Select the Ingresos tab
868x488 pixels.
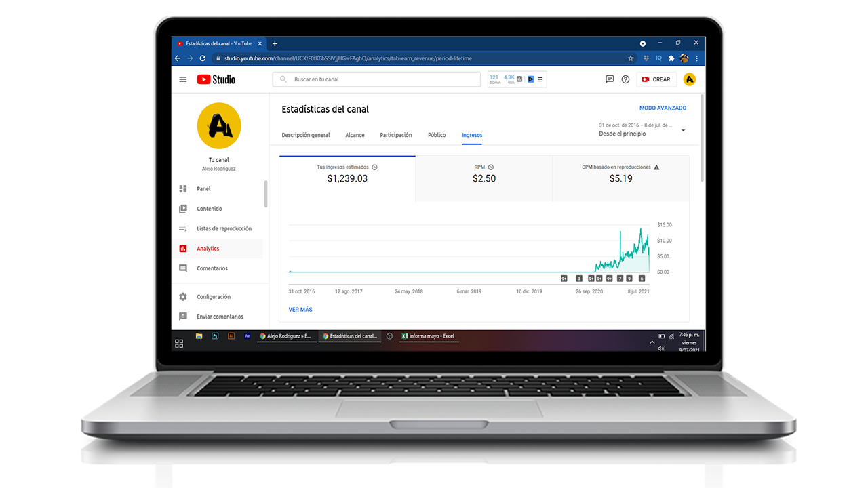pos(472,135)
